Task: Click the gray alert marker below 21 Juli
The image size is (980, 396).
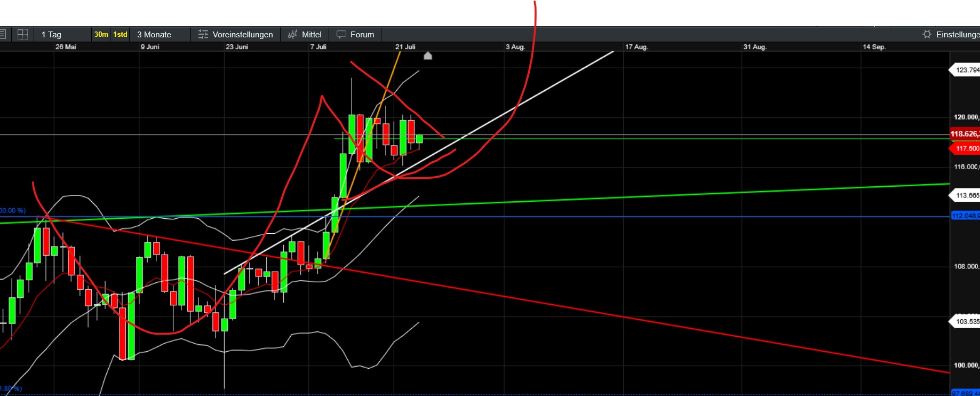Action: tap(428, 56)
